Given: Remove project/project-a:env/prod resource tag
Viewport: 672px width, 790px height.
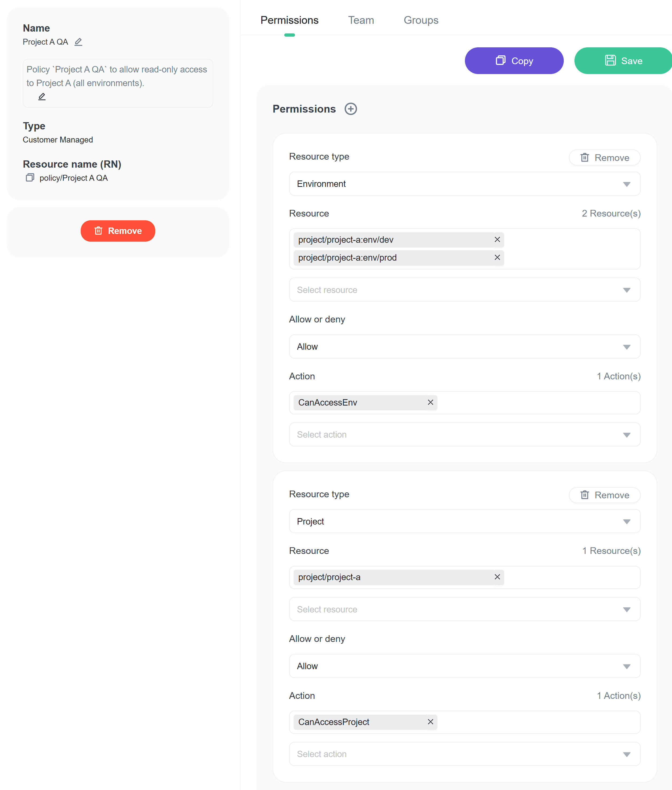Looking at the screenshot, I should (497, 258).
